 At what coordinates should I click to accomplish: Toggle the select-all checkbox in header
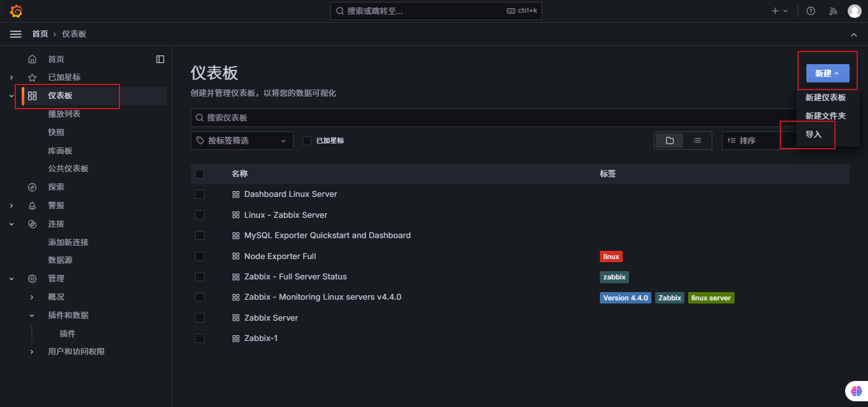200,174
